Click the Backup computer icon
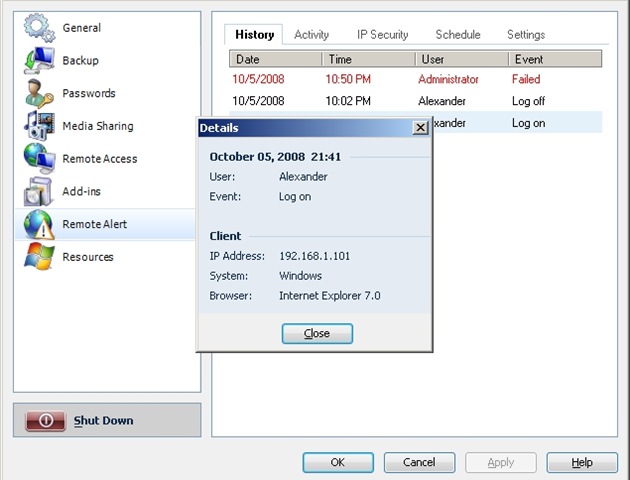 pos(39,60)
